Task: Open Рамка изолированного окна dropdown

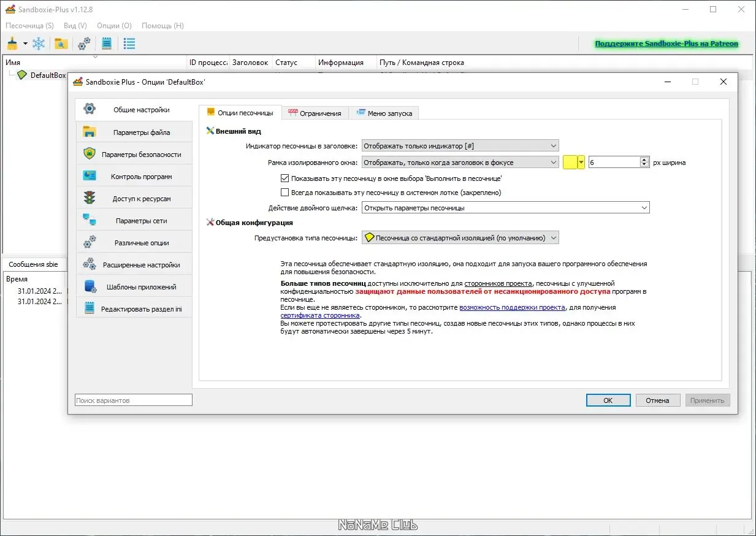Action: (460, 163)
